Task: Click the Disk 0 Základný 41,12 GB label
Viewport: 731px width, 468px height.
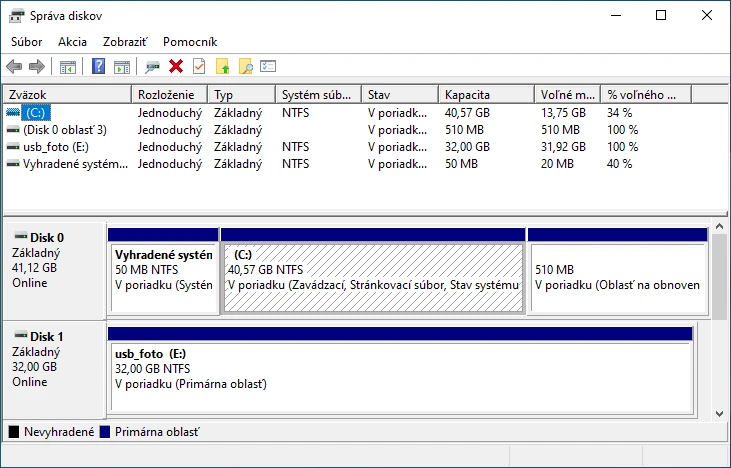Action: pyautogui.click(x=54, y=270)
